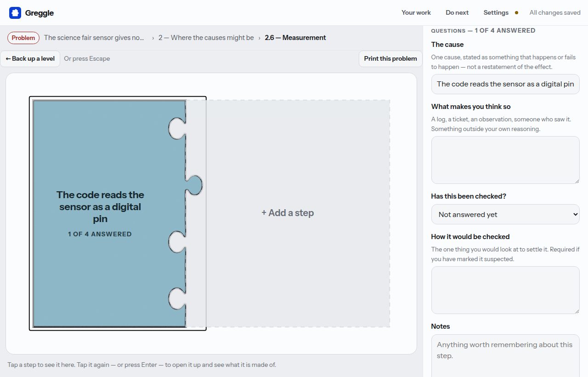Click the red Problem badge
This screenshot has width=588, height=377.
pos(23,38)
